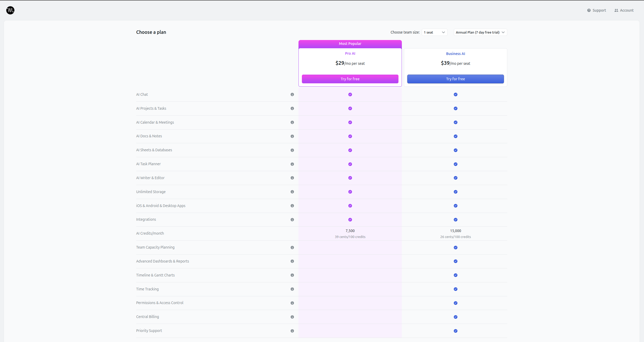Click the AI Chat feature label
Image resolution: width=644 pixels, height=342 pixels.
tap(142, 94)
